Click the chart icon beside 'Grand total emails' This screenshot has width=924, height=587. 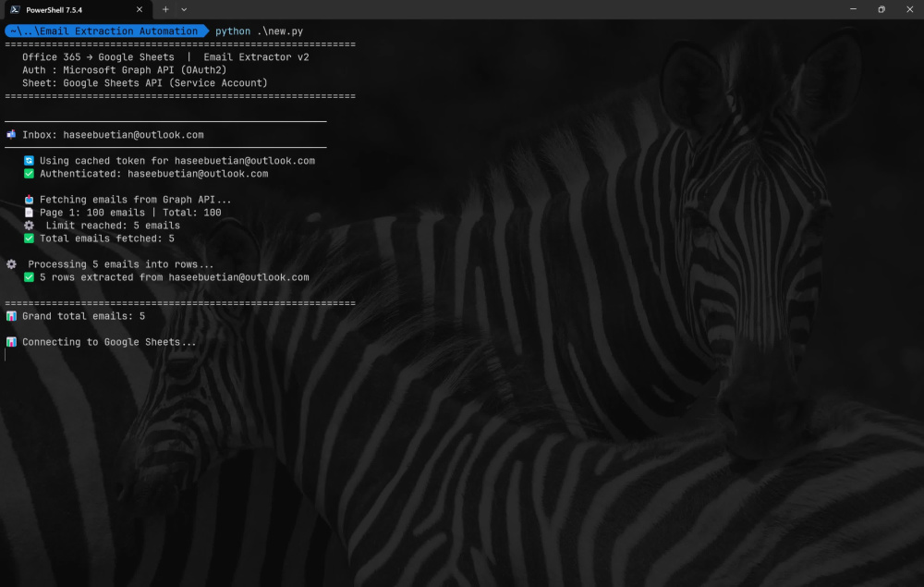11,316
